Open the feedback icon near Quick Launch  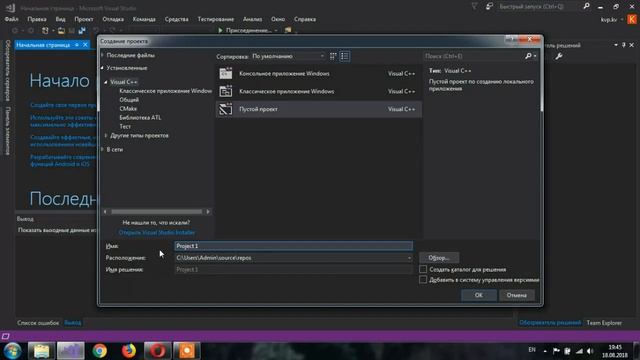click(x=489, y=6)
